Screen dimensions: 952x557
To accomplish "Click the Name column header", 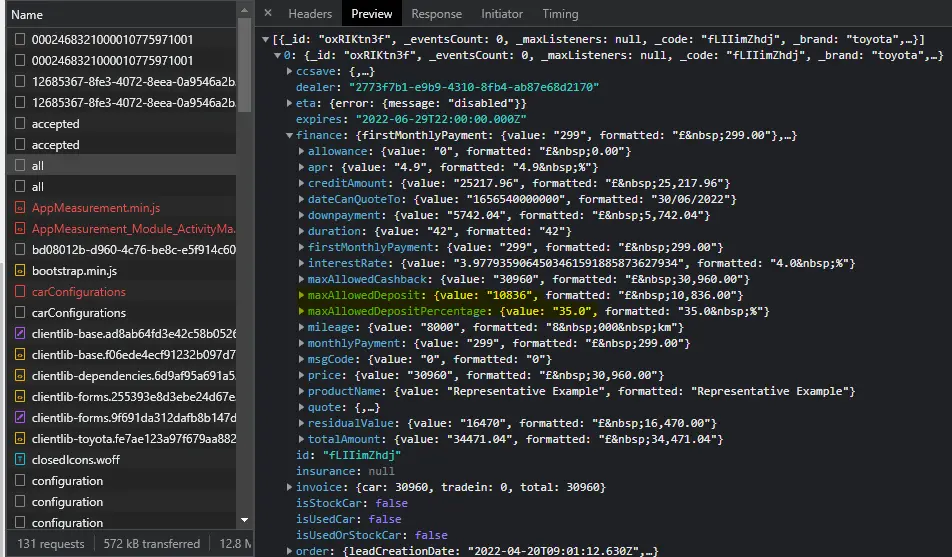I will (x=121, y=15).
